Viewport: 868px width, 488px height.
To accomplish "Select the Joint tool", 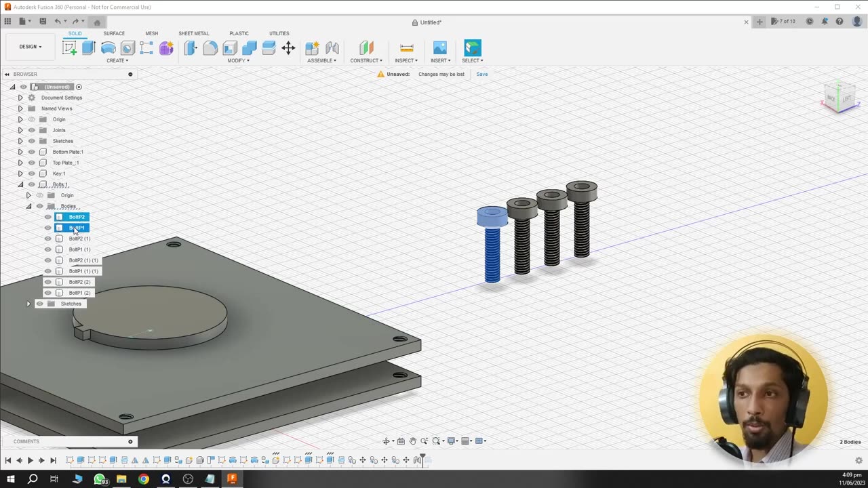I will point(332,47).
